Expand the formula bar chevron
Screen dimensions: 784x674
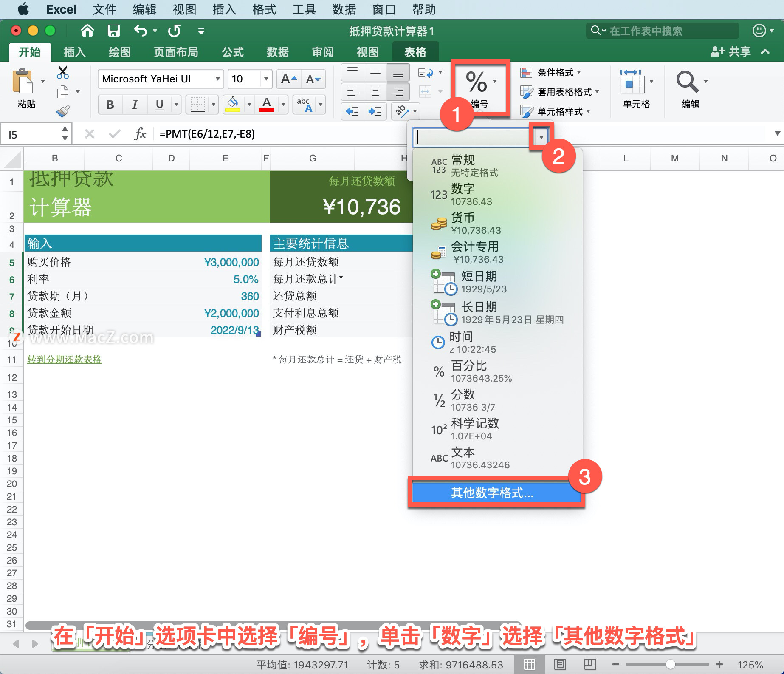777,134
